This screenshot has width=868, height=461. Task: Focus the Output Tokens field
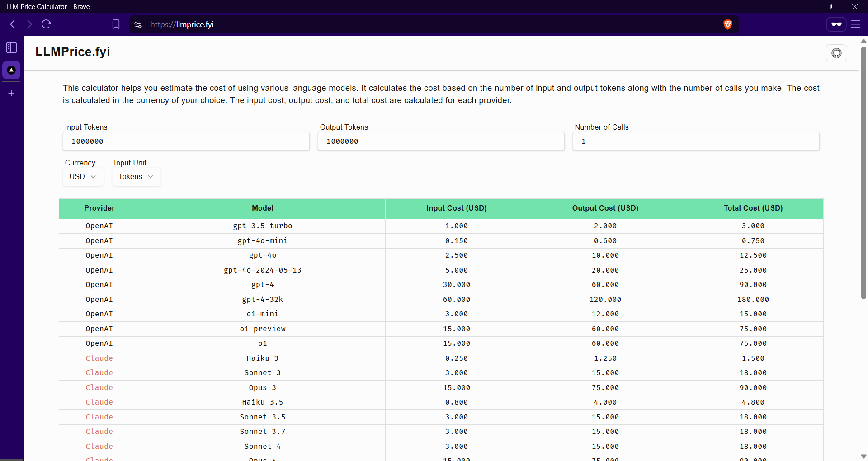coord(441,141)
